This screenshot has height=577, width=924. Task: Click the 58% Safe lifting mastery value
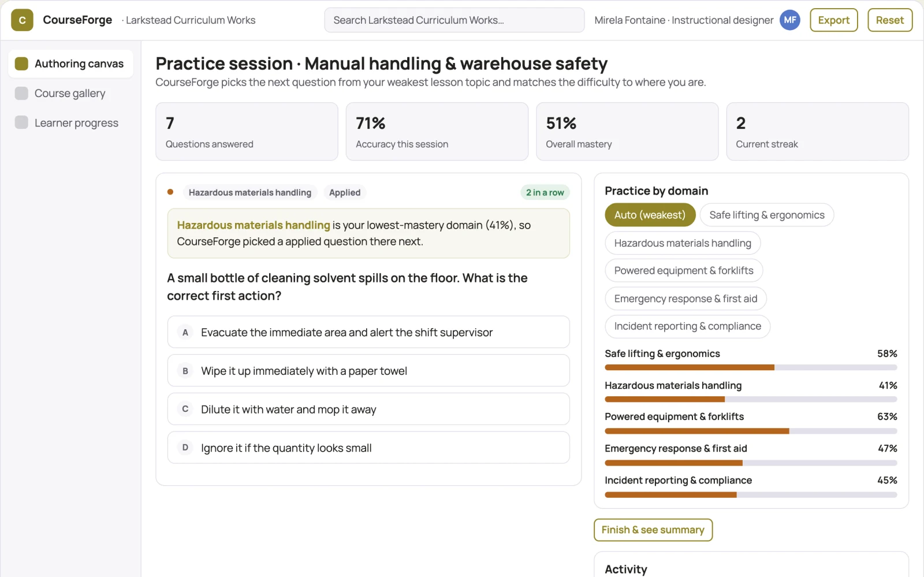click(887, 353)
